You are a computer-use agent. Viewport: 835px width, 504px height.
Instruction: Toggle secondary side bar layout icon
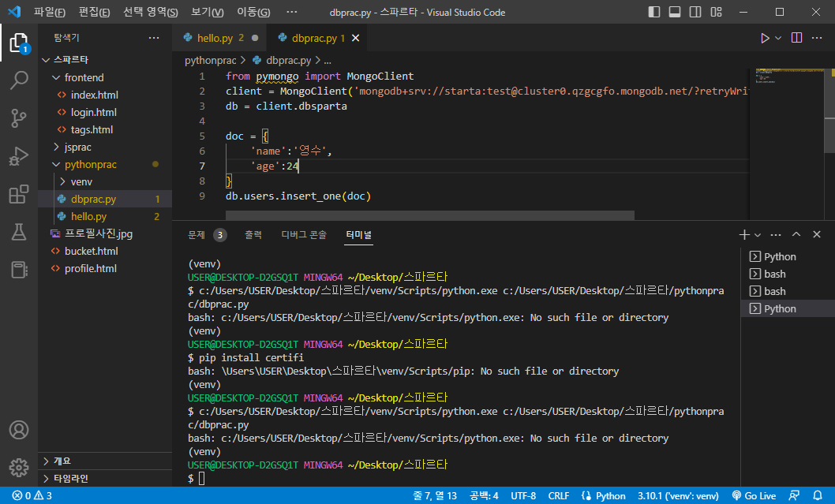[x=695, y=12]
